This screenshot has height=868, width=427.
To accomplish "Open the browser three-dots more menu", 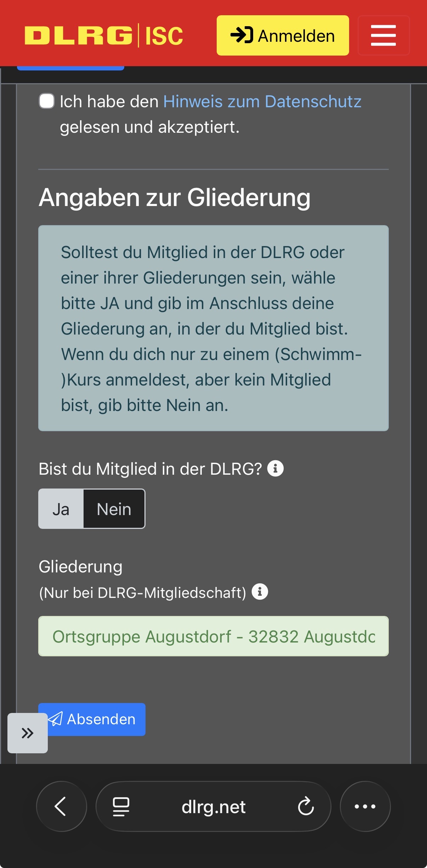I will click(365, 806).
